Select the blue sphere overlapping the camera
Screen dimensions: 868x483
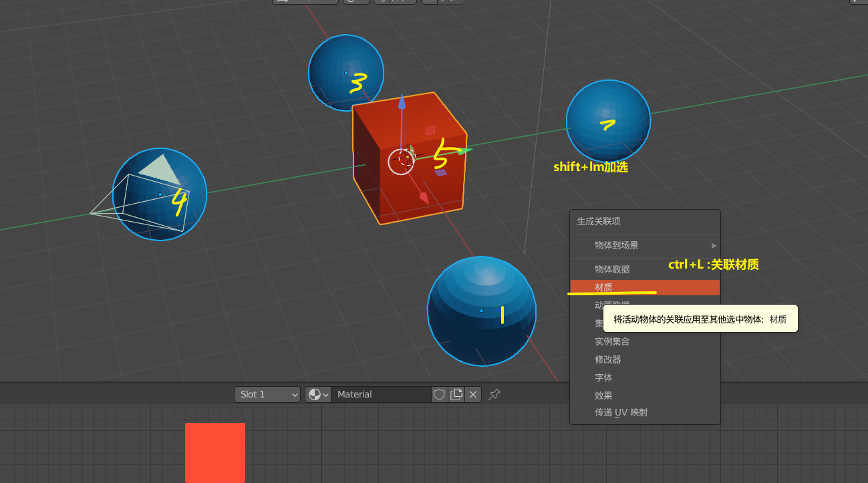160,194
